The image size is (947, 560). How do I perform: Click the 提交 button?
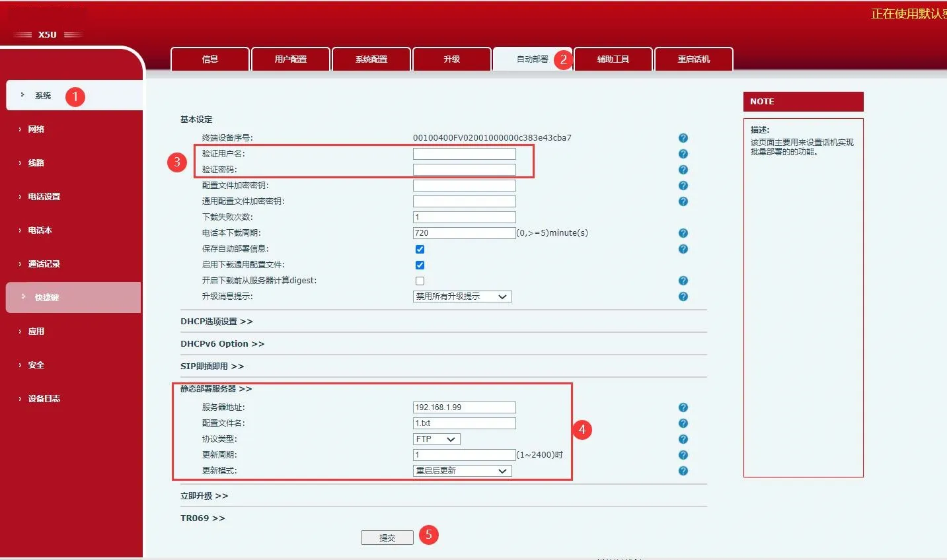(x=387, y=537)
